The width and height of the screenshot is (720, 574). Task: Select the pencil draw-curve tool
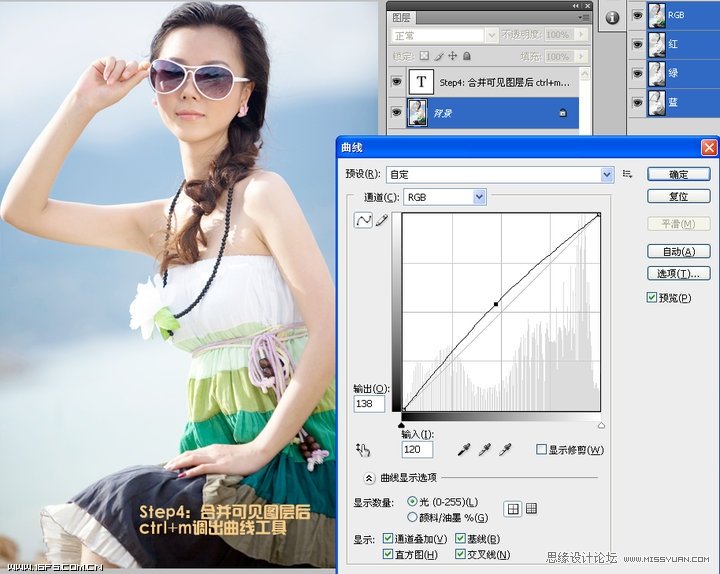382,220
